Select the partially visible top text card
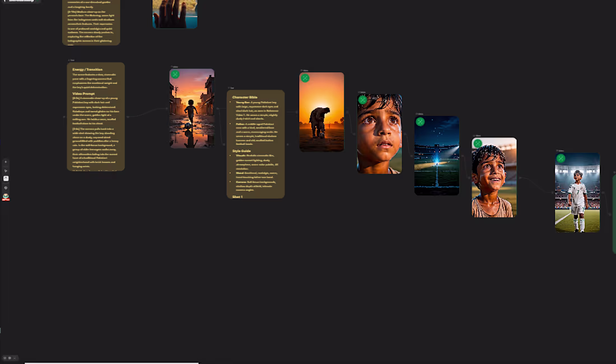Image resolution: width=616 pixels, height=364 pixels. [91, 22]
